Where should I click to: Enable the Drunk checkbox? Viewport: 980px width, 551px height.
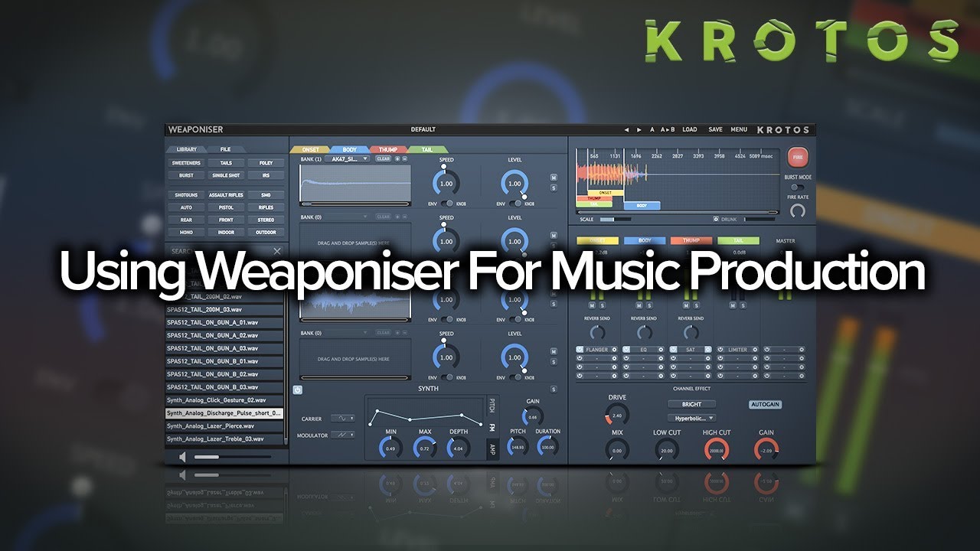coord(716,219)
